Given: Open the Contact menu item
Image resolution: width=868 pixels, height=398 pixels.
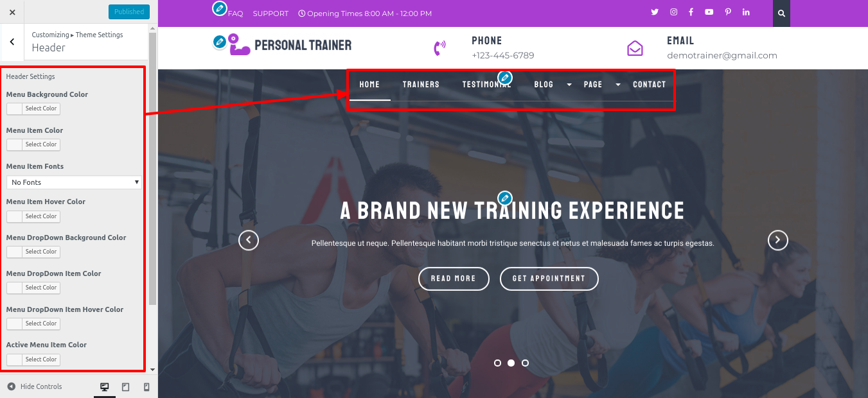Looking at the screenshot, I should pos(650,85).
